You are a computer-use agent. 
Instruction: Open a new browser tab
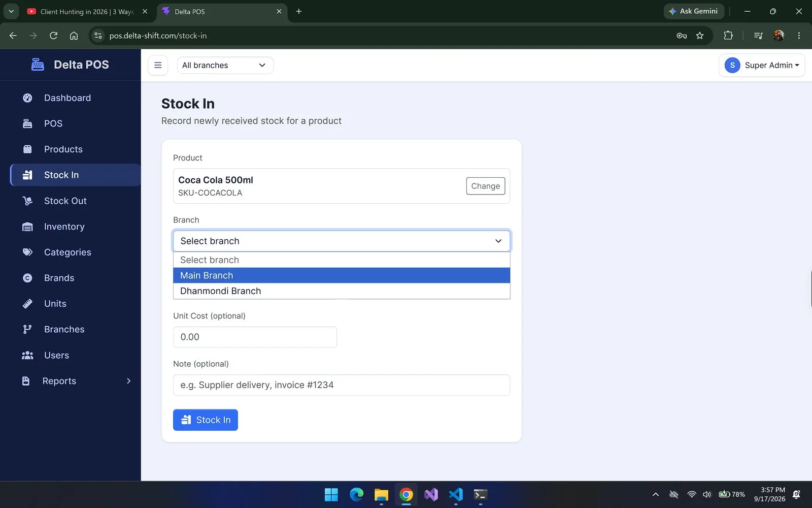click(299, 11)
